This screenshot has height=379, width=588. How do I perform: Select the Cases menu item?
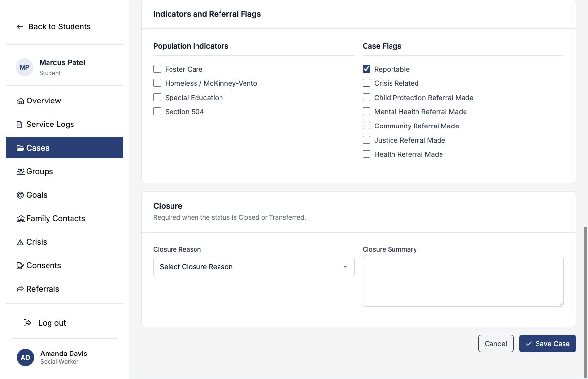pyautogui.click(x=65, y=148)
